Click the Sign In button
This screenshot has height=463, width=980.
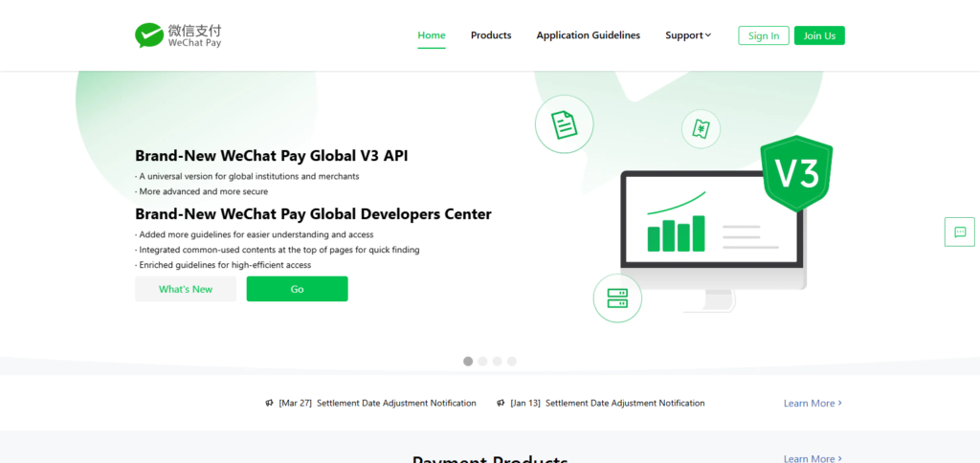764,35
